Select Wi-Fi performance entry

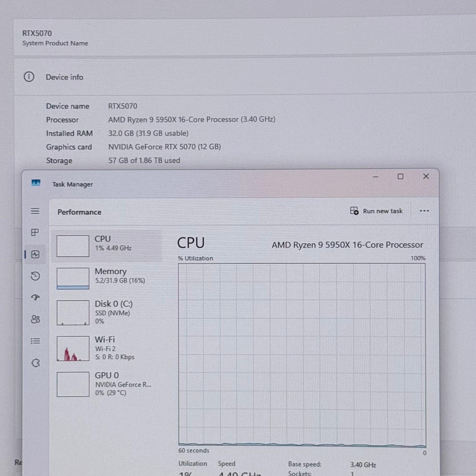click(107, 348)
